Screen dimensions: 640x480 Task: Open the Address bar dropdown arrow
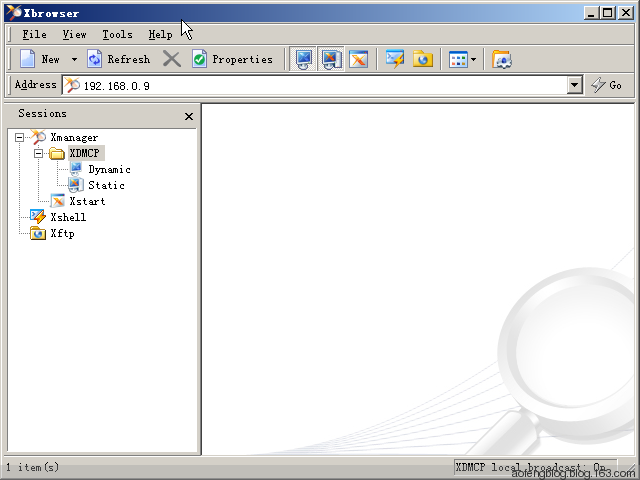(x=575, y=85)
